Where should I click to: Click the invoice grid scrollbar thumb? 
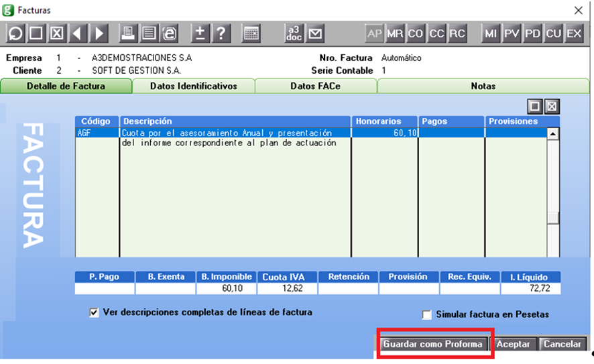(554, 218)
